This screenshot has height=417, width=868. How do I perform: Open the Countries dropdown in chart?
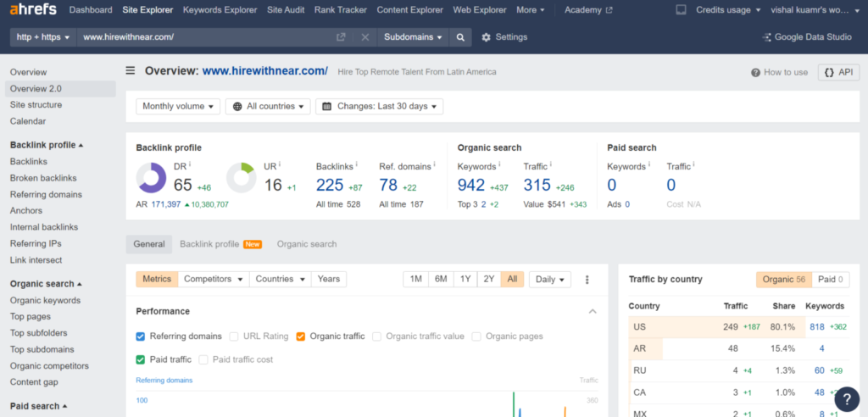pyautogui.click(x=280, y=279)
